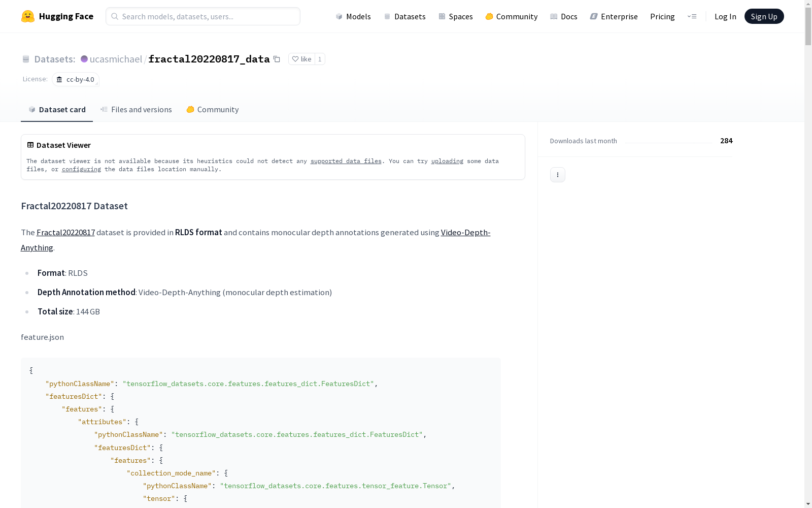Open the three-dot options menu in sidebar
The width and height of the screenshot is (812, 508).
coord(558,175)
